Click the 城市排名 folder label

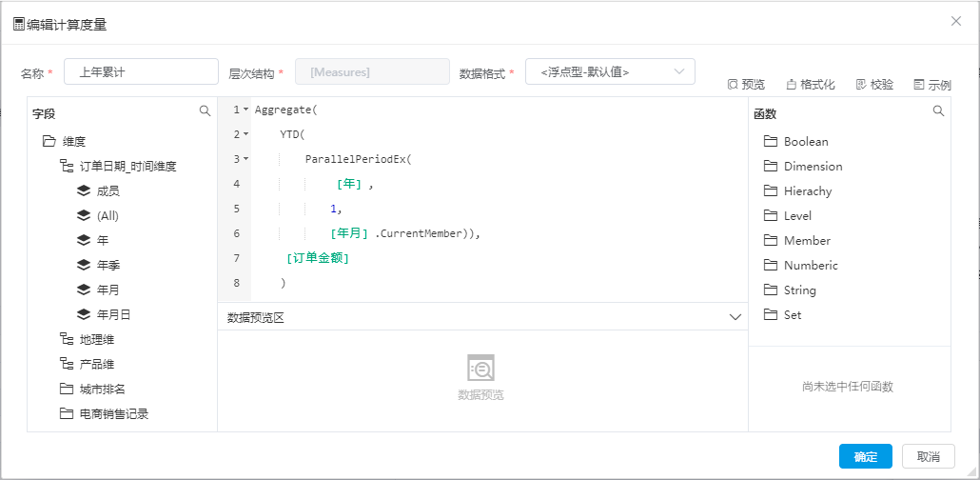pos(103,389)
